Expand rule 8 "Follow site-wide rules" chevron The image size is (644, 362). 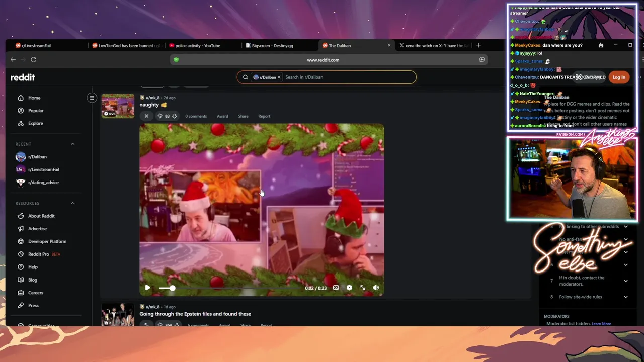pyautogui.click(x=625, y=297)
